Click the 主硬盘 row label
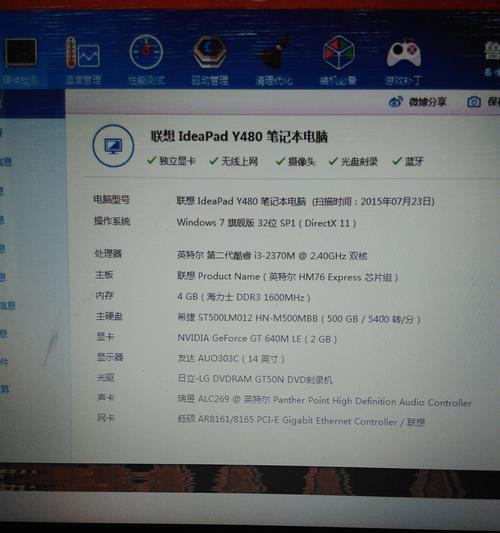The width and height of the screenshot is (500, 533). click(109, 316)
